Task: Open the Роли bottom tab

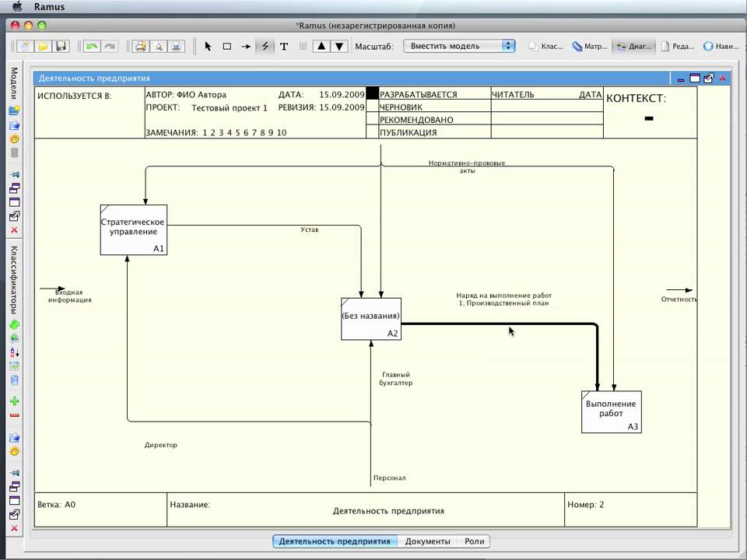Action: (474, 541)
